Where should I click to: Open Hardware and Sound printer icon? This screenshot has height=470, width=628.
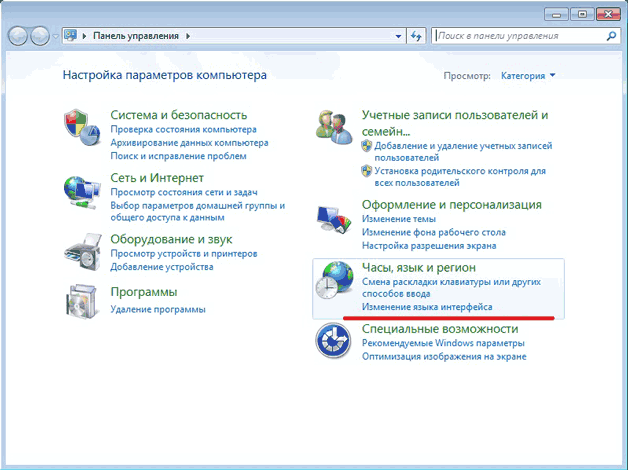[x=83, y=252]
